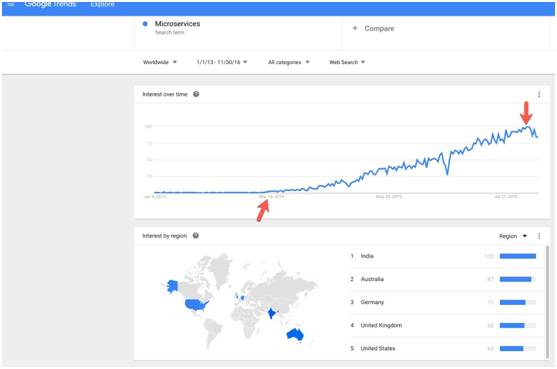This screenshot has width=557, height=369.
Task: Open the Explore tab in header
Action: tap(102, 4)
